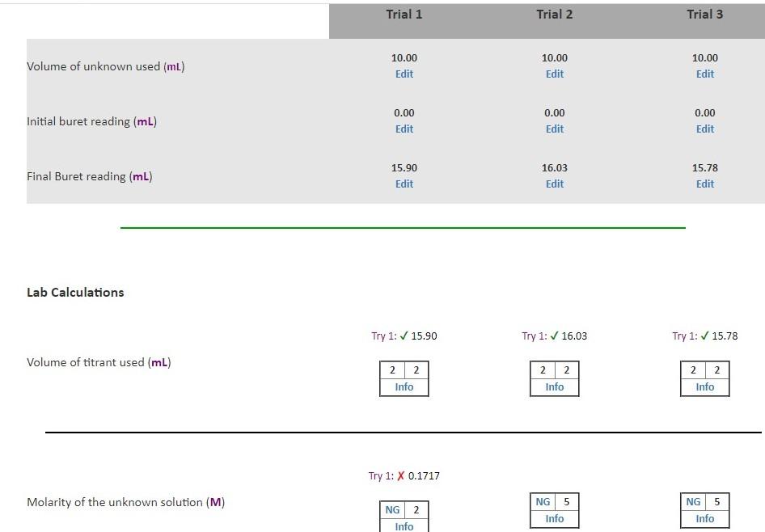Click 'Try 1: 15.78' correct result
This screenshot has width=765, height=532.
pyautogui.click(x=704, y=336)
